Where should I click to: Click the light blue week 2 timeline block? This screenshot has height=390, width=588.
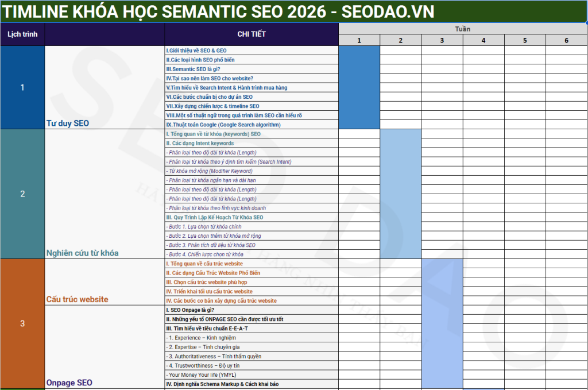coord(400,194)
